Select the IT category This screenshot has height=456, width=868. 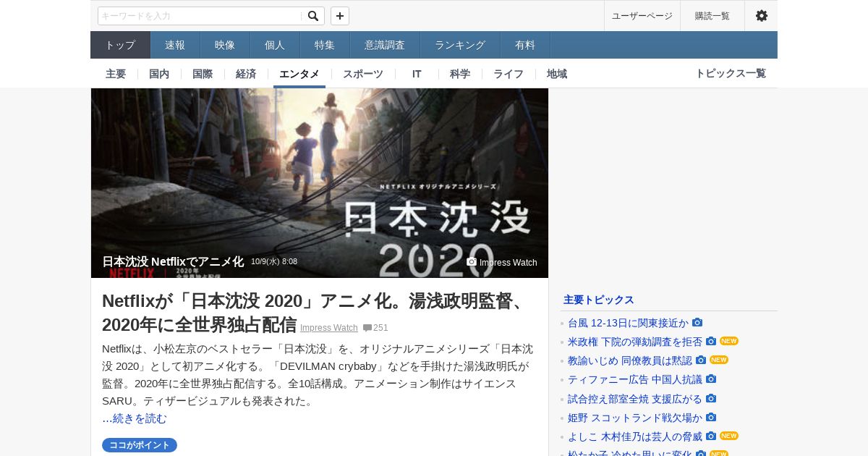[x=417, y=74]
